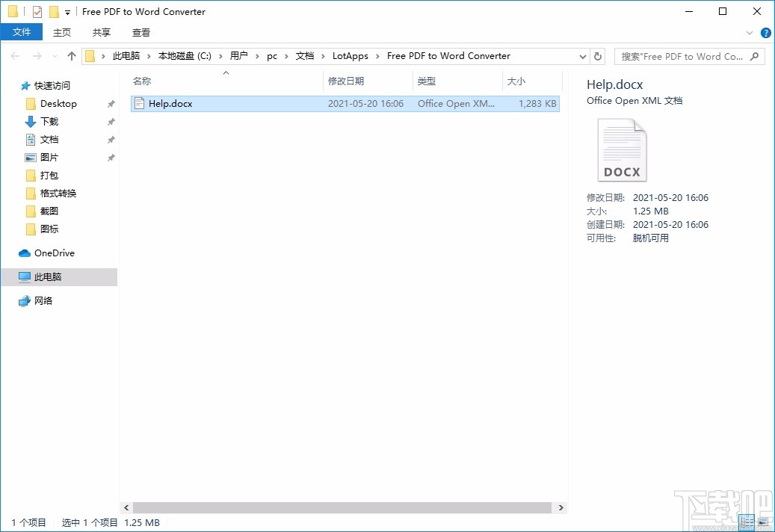Open help with the blue question mark icon
The width and height of the screenshot is (775, 532).
[x=766, y=32]
